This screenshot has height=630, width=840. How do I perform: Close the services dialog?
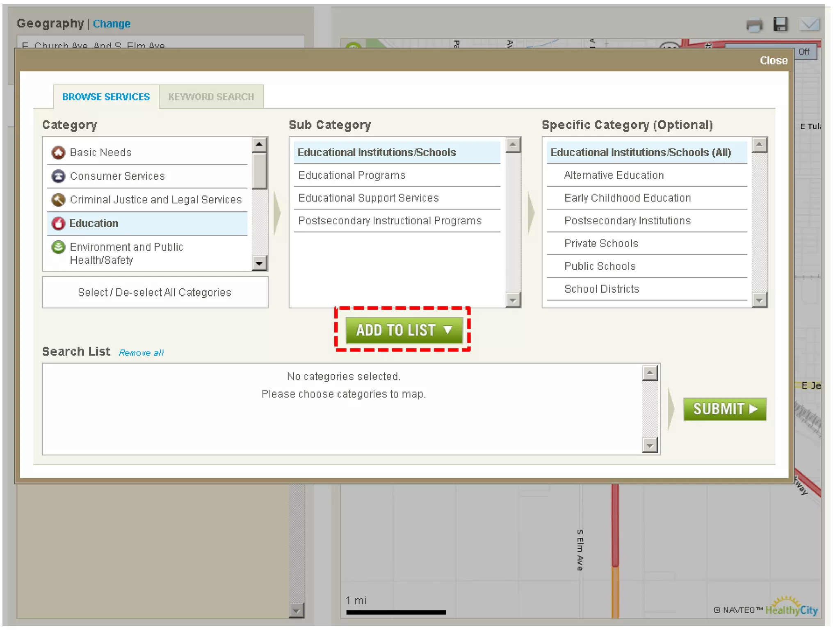[x=774, y=61]
